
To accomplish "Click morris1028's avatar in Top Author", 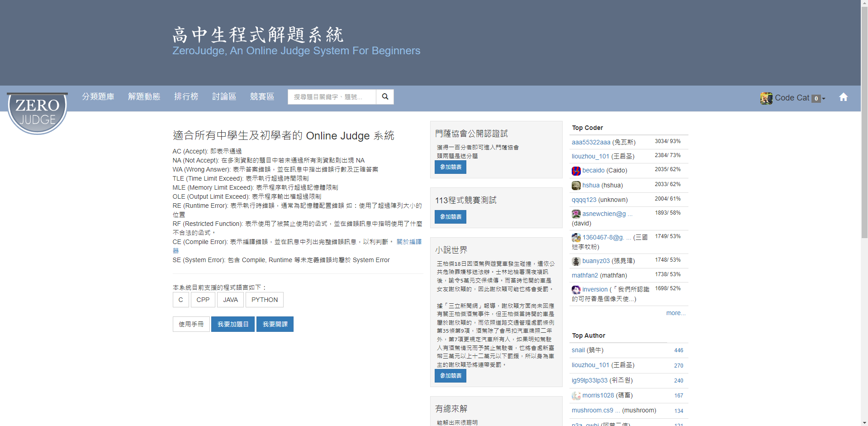I will coord(576,396).
